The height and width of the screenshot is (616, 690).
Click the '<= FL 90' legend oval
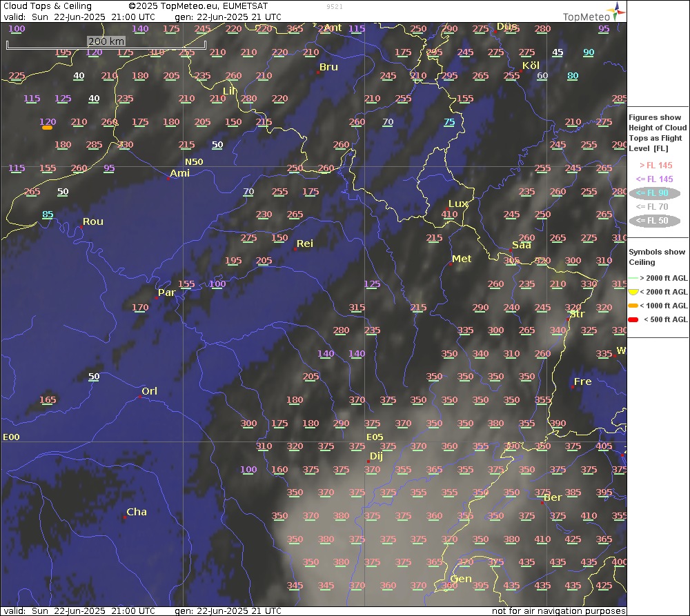coord(654,193)
